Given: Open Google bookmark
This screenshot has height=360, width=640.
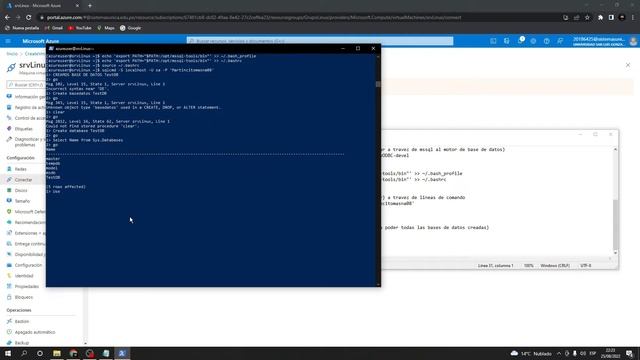Looking at the screenshot, I should point(131,28).
